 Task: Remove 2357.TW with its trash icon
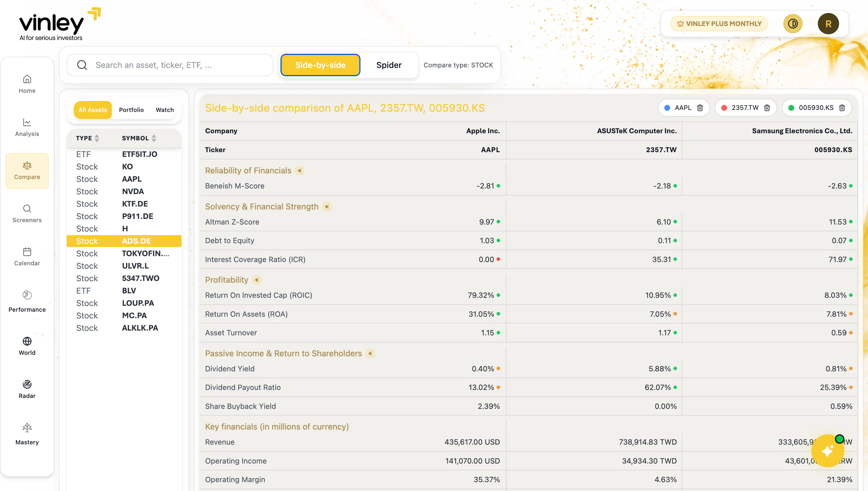[767, 108]
